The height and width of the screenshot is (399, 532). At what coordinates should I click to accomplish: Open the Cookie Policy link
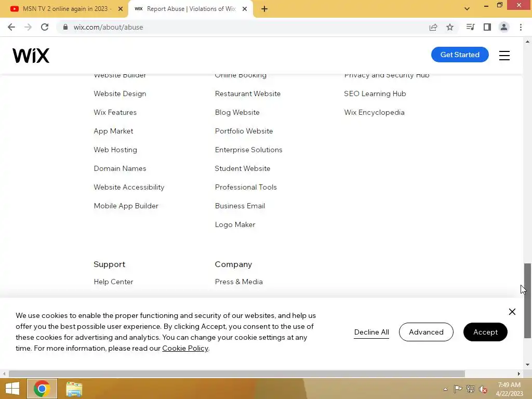click(185, 349)
